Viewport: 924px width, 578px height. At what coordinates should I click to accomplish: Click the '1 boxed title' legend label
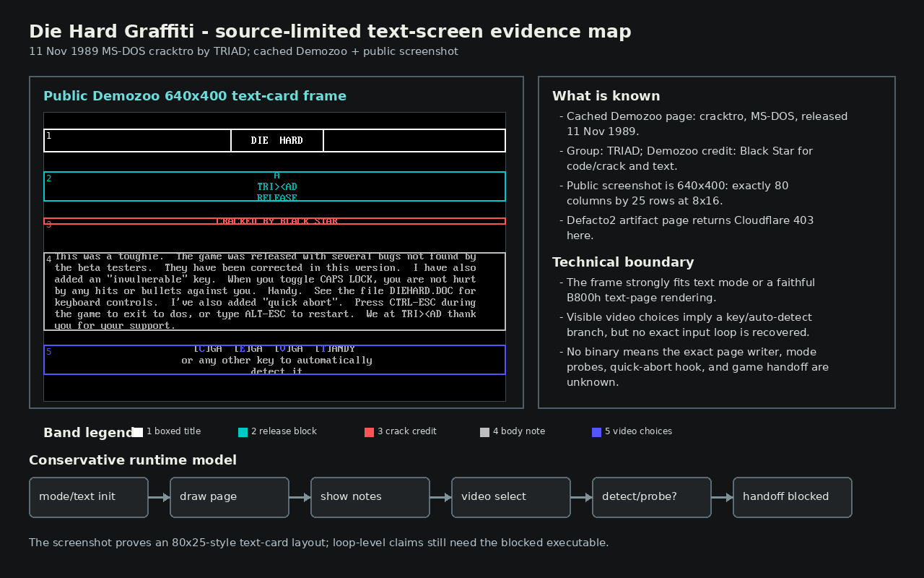click(173, 431)
